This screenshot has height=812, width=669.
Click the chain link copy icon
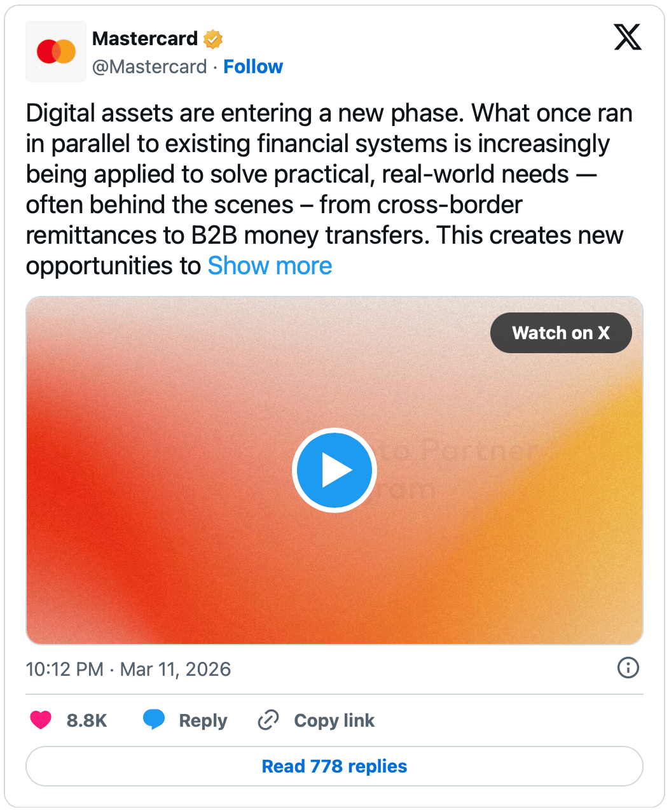pos(268,720)
